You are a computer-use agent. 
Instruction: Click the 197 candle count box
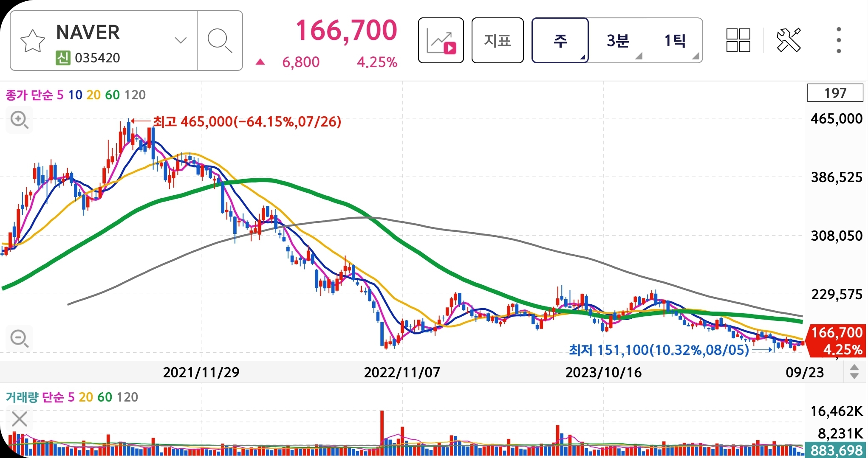pyautogui.click(x=835, y=93)
